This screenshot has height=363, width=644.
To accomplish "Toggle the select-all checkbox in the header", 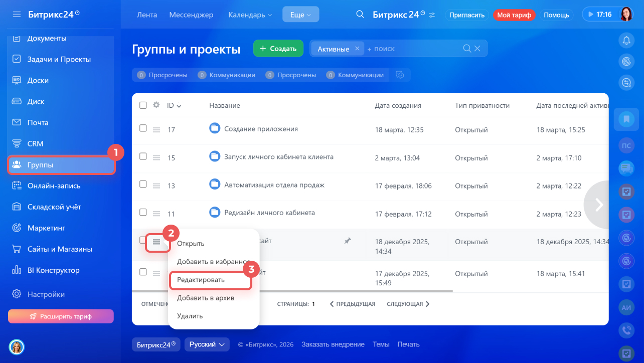I will [143, 105].
